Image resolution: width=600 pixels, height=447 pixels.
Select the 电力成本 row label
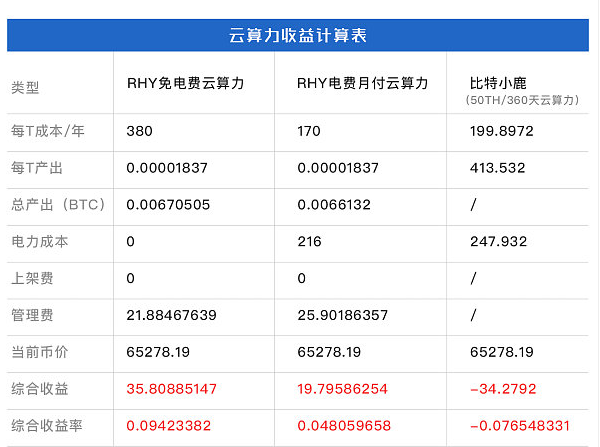point(39,241)
